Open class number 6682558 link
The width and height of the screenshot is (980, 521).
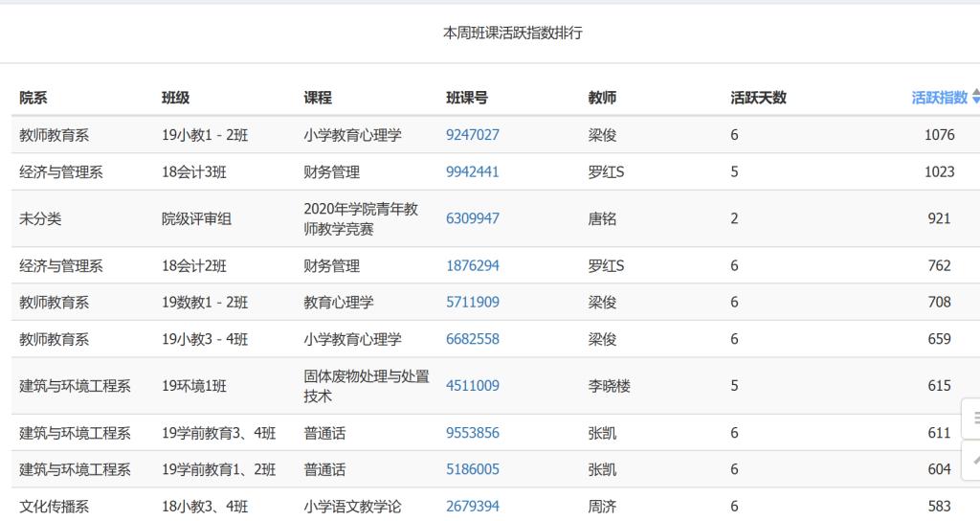472,339
